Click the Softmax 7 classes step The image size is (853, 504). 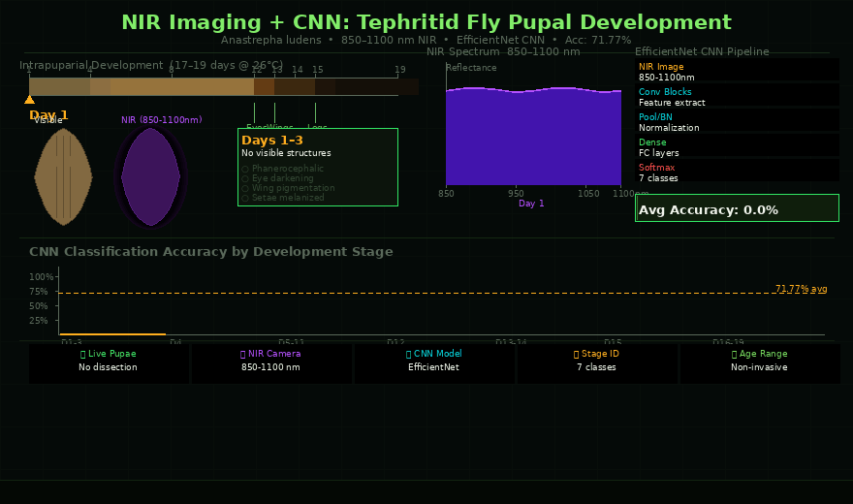click(737, 171)
